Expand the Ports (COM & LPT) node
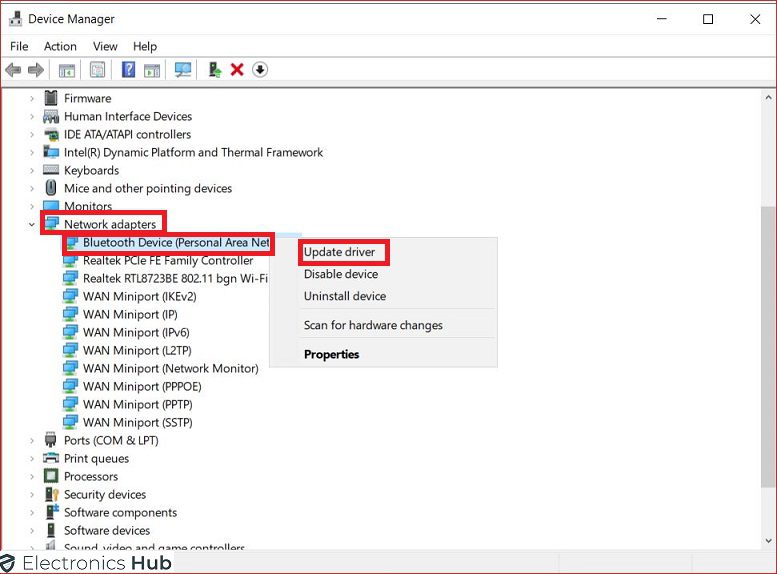Image resolution: width=777 pixels, height=574 pixels. [x=32, y=441]
